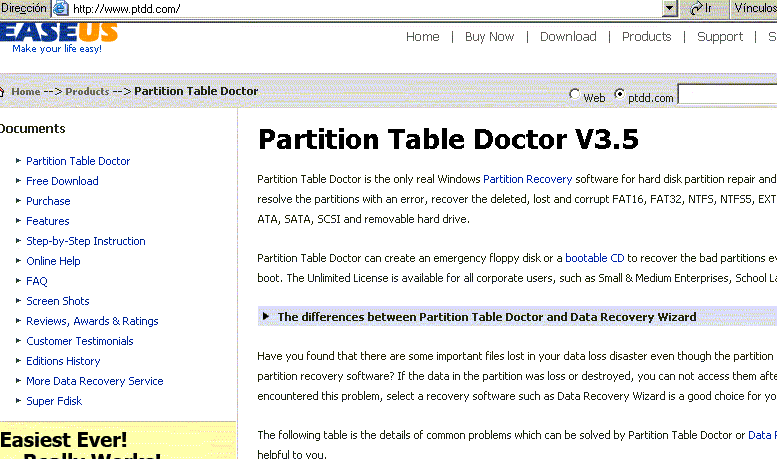Select the ptdd.com search radio button
Viewport: 777px width, 459px height.
pyautogui.click(x=619, y=94)
